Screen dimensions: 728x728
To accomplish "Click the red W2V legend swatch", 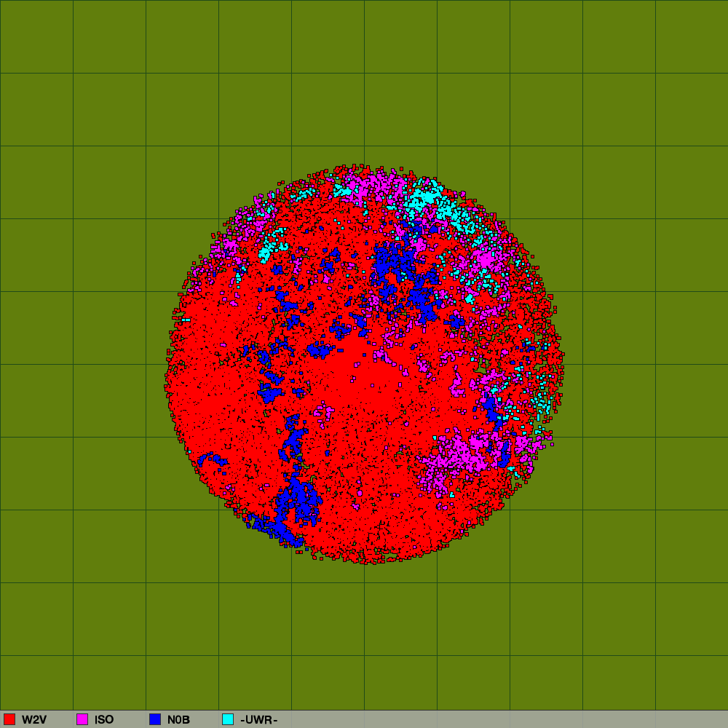I will point(9,719).
